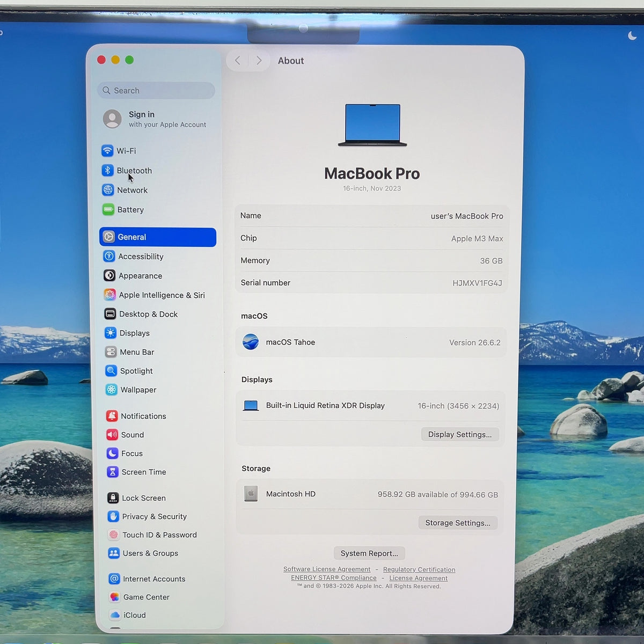Open Internet Accounts @ icon
The image size is (644, 644).
click(x=114, y=579)
